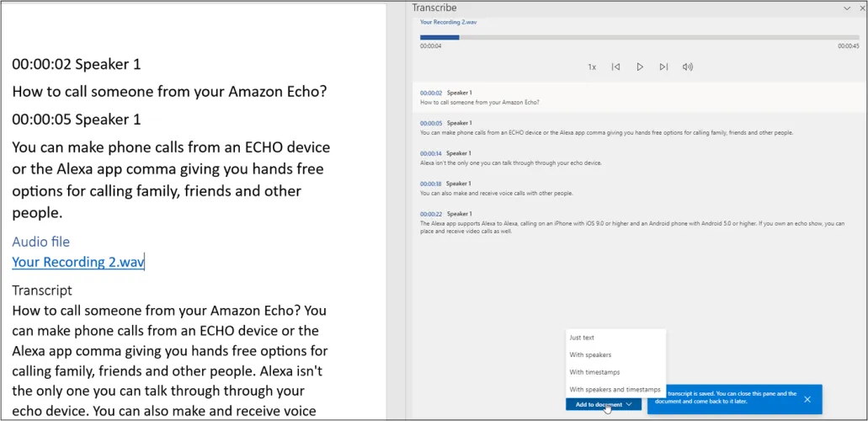
Task: Collapse Transcribe pane options chevron
Action: [x=847, y=8]
